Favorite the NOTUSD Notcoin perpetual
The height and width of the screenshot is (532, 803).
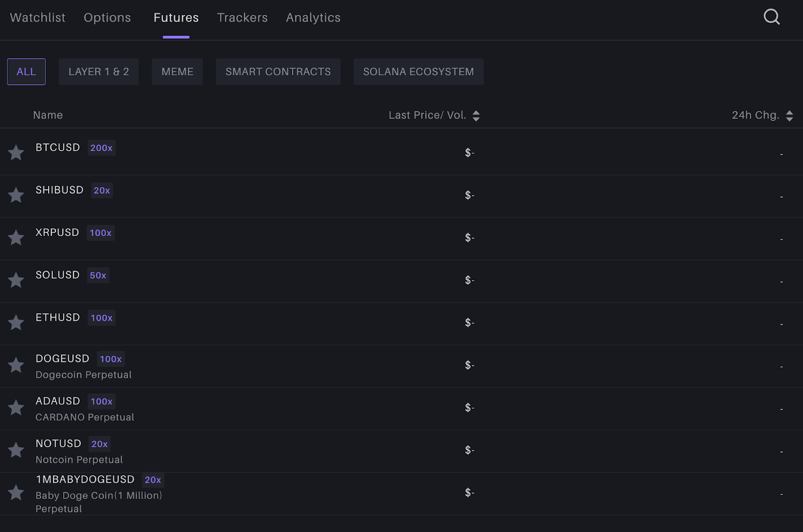(x=16, y=450)
